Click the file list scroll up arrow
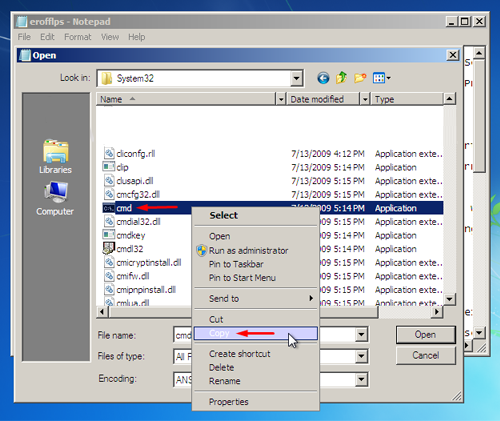The image size is (500, 421). [x=449, y=99]
